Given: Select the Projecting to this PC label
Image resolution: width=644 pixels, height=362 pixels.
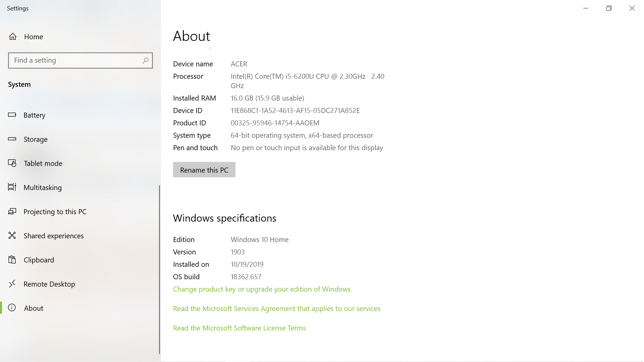Looking at the screenshot, I should pos(55,212).
